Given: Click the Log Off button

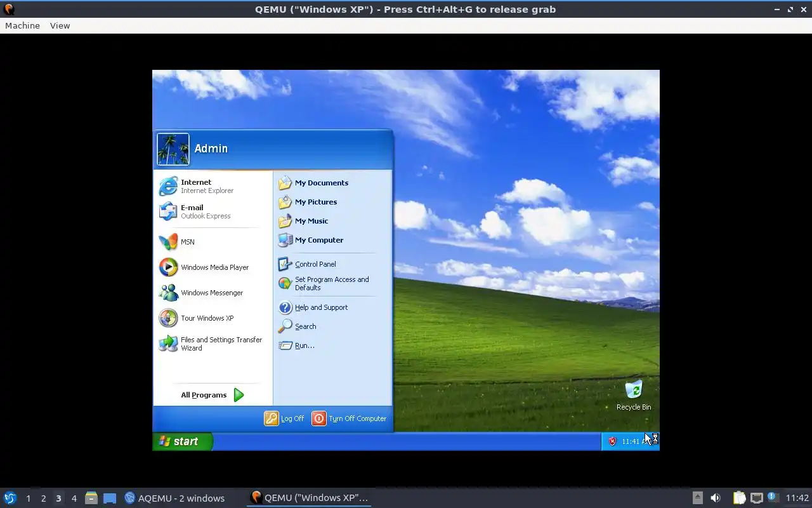Looking at the screenshot, I should [284, 418].
